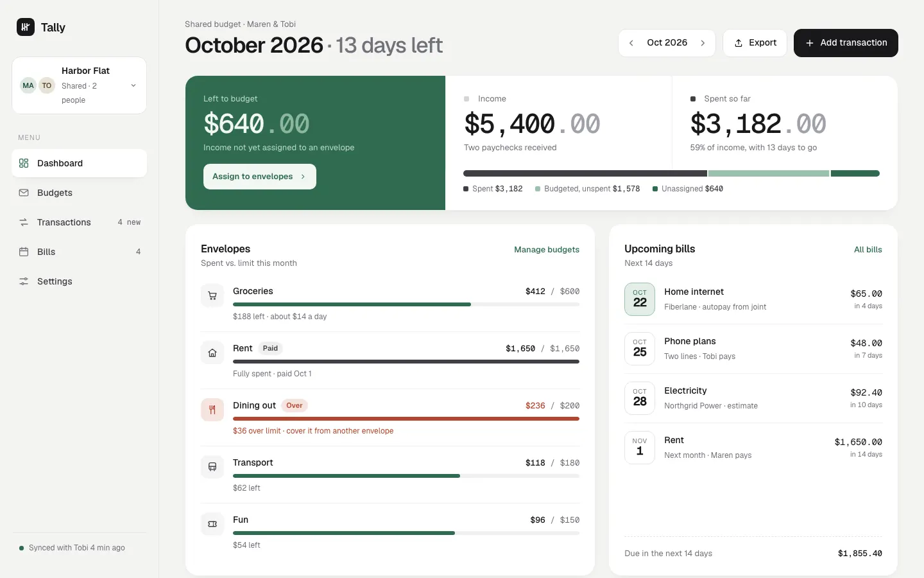The height and width of the screenshot is (578, 924).
Task: Go to the previous month with left chevron
Action: coord(631,43)
